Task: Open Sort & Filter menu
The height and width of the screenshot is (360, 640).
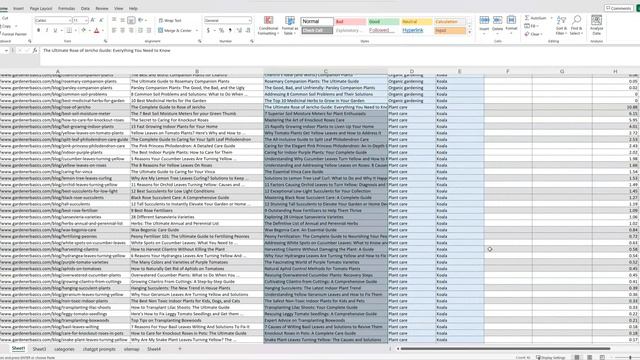Action: 562,25
